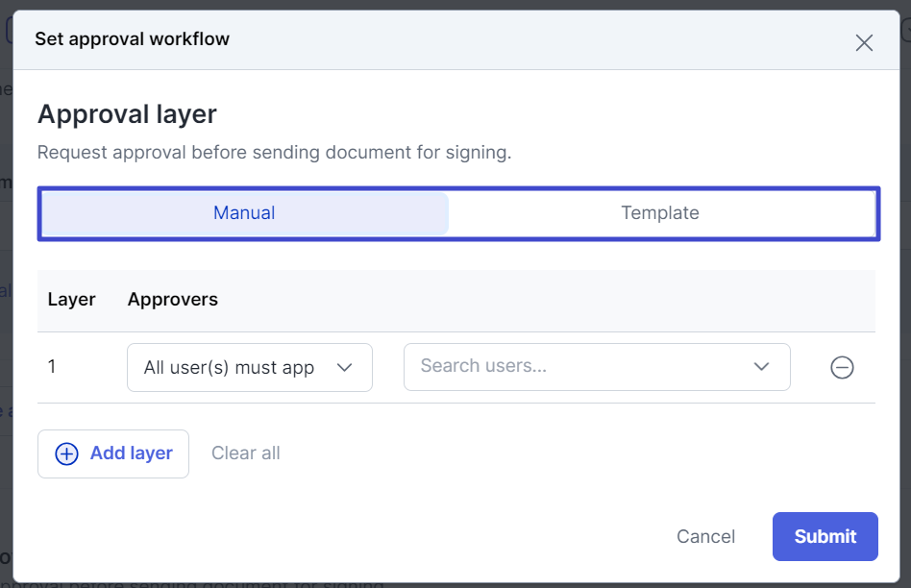Submit the approval workflow

click(825, 536)
